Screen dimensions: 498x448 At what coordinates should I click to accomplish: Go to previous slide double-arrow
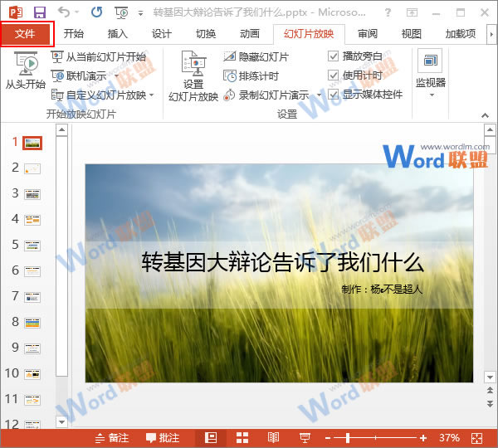490,390
